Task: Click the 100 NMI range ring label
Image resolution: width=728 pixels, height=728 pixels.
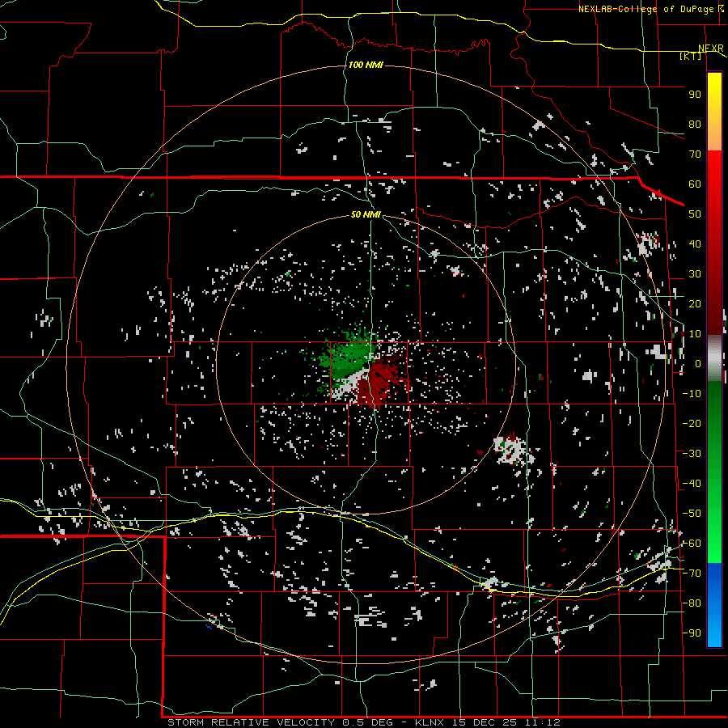Action: [x=366, y=65]
